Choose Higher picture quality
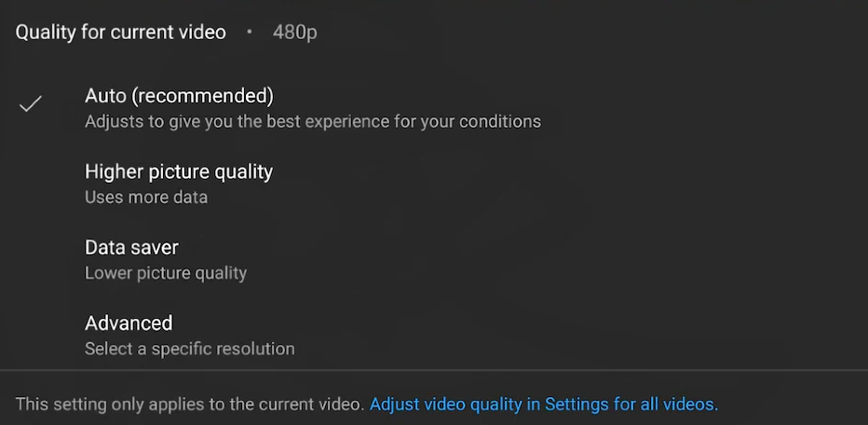 coord(179,172)
